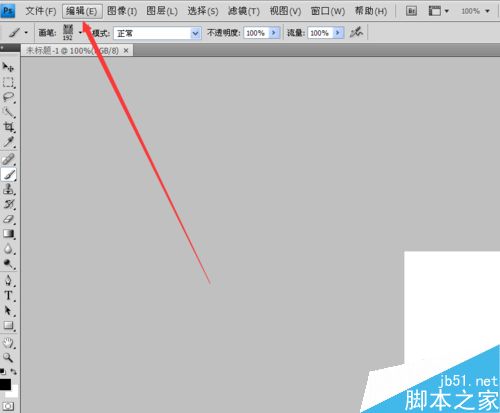The height and width of the screenshot is (413, 500).
Task: Select the Blur tool
Action: point(8,249)
